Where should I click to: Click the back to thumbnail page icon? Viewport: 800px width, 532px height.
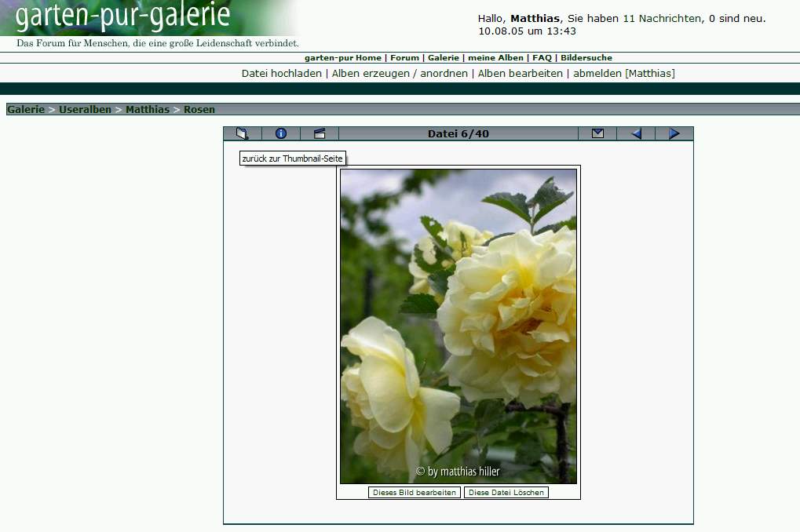click(242, 133)
